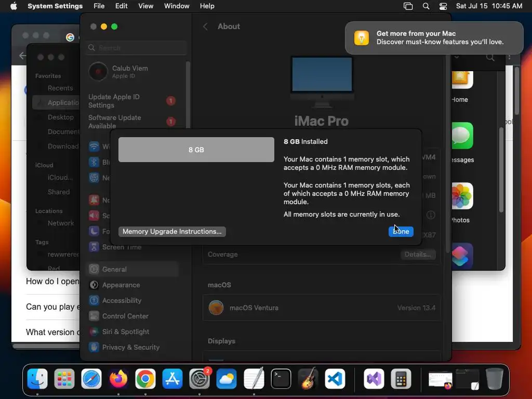Open Finder from the Dock

[37, 379]
